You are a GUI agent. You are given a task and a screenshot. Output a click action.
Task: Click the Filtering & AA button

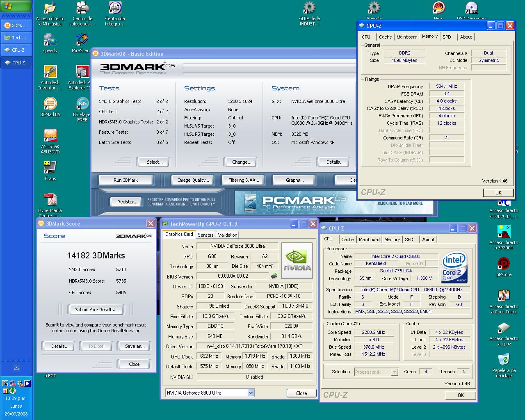coord(244,180)
